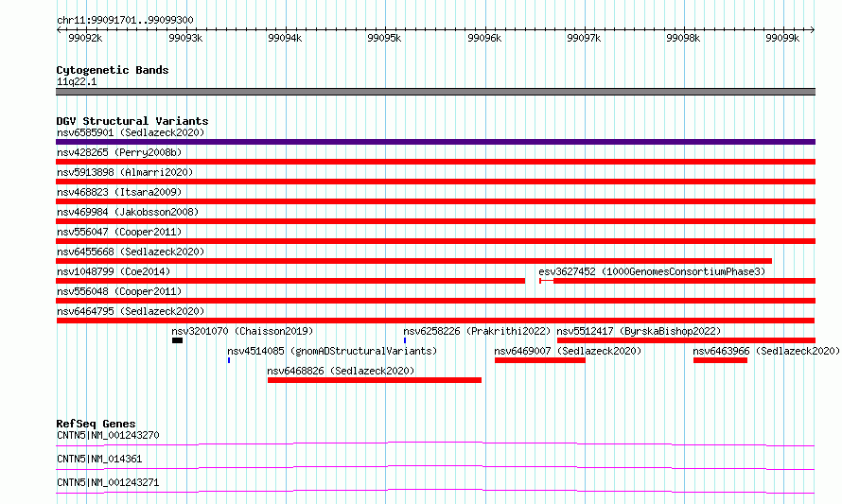842x504 pixels.
Task: Click the red bar below nsv6455668
Action: tap(414, 261)
